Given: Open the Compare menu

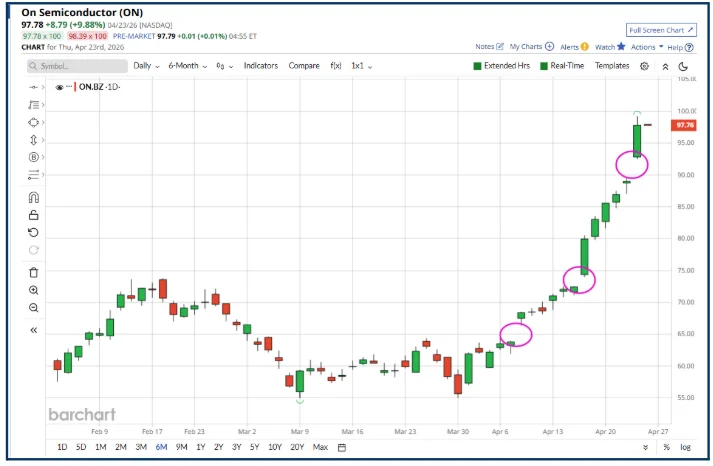Looking at the screenshot, I should point(304,66).
